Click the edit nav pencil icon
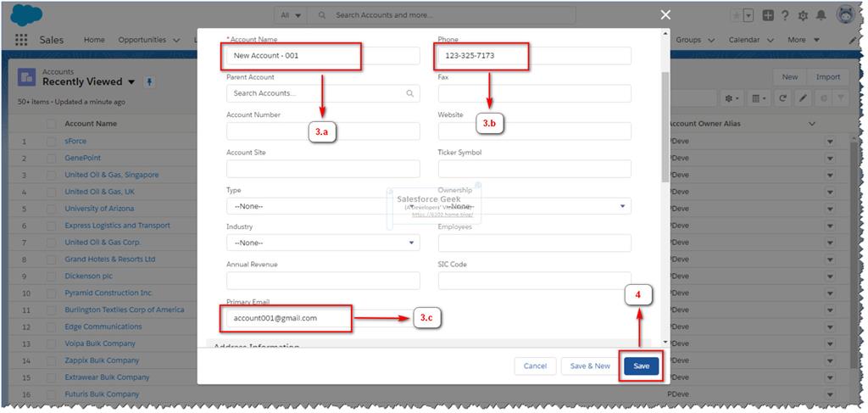The image size is (868, 413). [x=853, y=41]
